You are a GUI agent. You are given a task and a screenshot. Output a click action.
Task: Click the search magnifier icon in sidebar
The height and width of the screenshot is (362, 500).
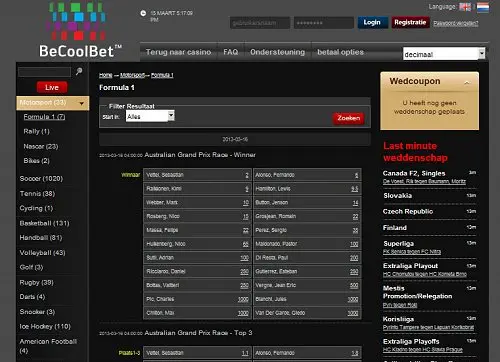pyautogui.click(x=79, y=71)
